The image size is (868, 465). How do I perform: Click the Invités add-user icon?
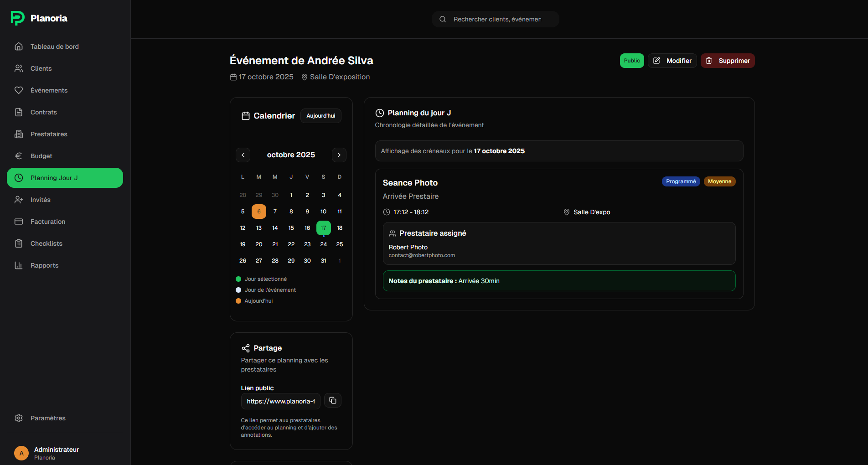coord(19,200)
